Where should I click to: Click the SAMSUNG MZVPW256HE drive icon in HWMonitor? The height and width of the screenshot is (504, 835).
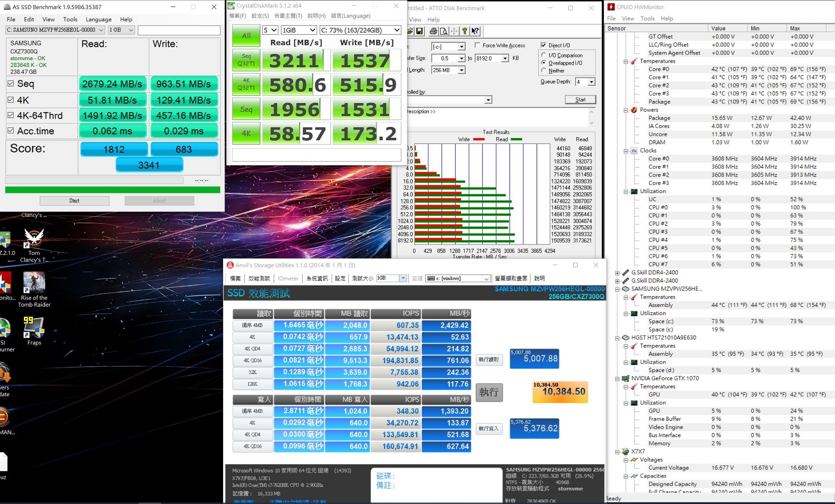pyautogui.click(x=625, y=289)
